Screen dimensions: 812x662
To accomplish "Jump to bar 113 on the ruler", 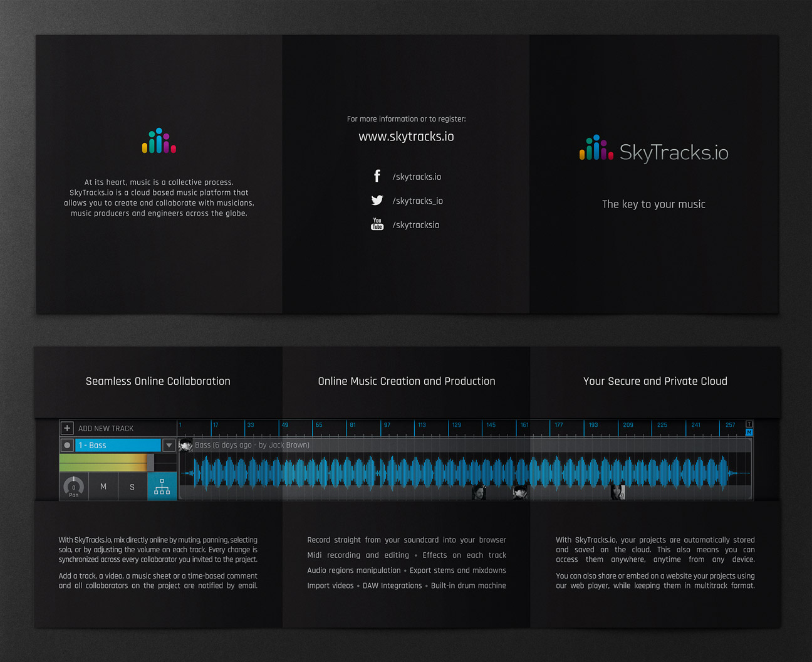I will [x=422, y=425].
